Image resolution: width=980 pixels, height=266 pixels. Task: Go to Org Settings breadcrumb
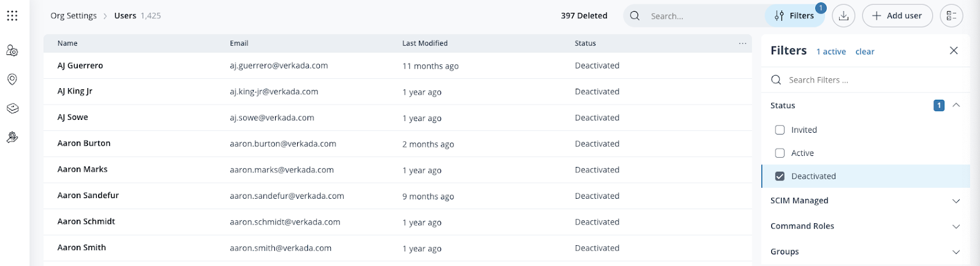coord(73,16)
